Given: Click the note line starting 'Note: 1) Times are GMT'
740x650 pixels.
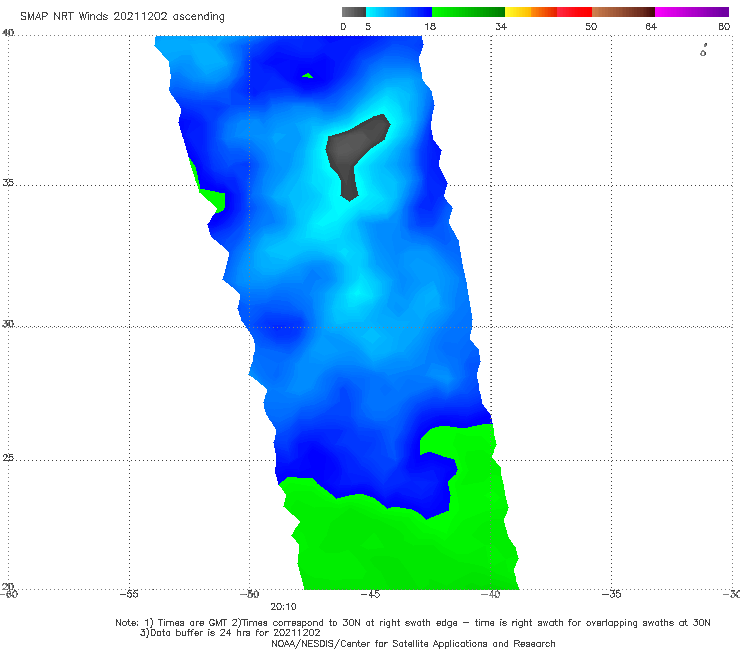Looking at the screenshot, I should [x=412, y=623].
